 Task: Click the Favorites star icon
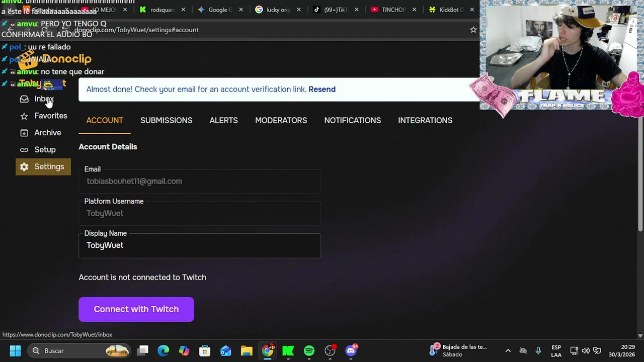pyautogui.click(x=24, y=116)
